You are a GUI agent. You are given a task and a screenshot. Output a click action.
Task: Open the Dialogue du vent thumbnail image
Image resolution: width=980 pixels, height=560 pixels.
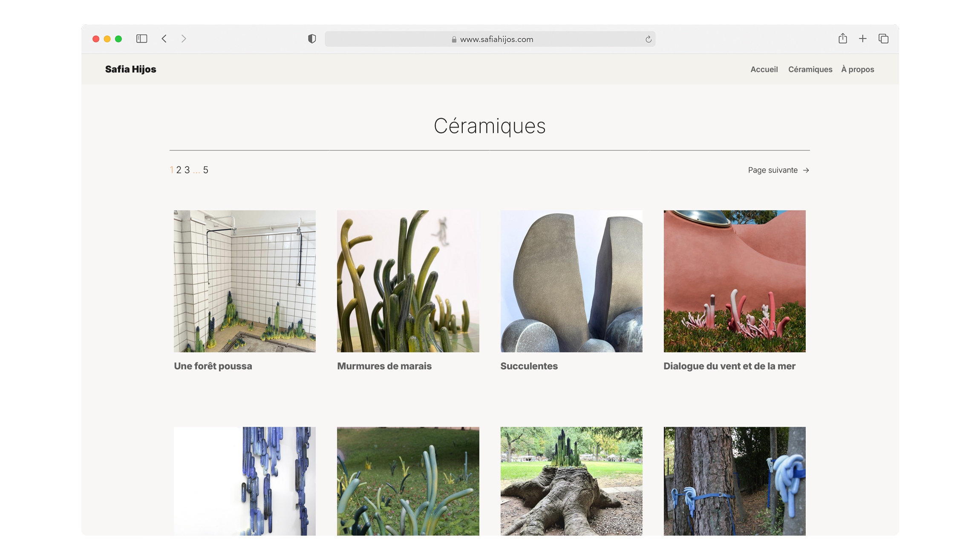point(735,281)
